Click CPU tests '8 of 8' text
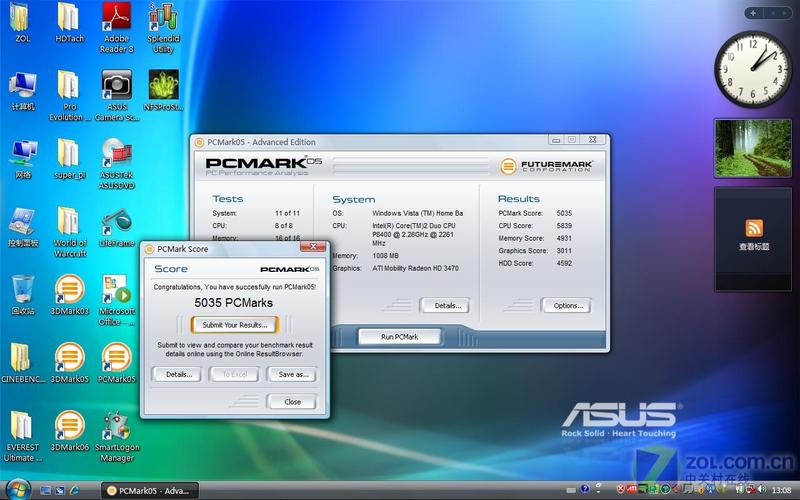The height and width of the screenshot is (500, 800). (284, 226)
